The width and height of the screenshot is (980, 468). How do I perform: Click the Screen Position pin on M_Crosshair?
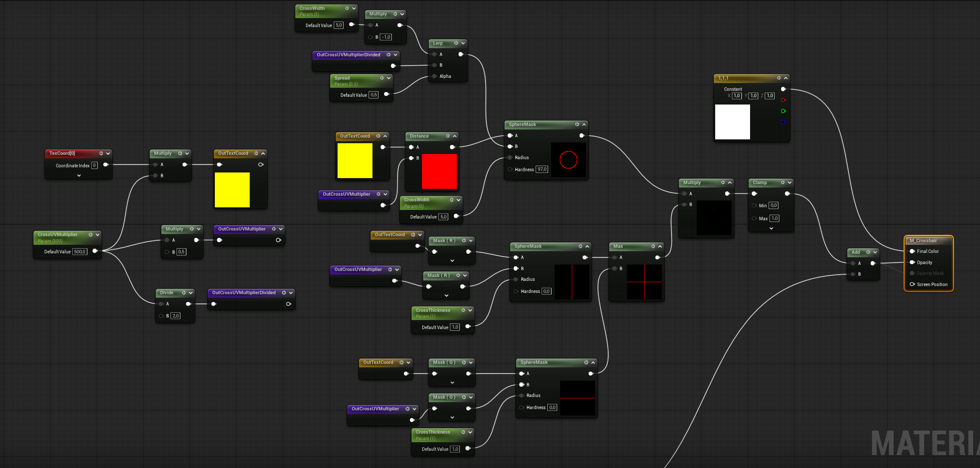[912, 284]
